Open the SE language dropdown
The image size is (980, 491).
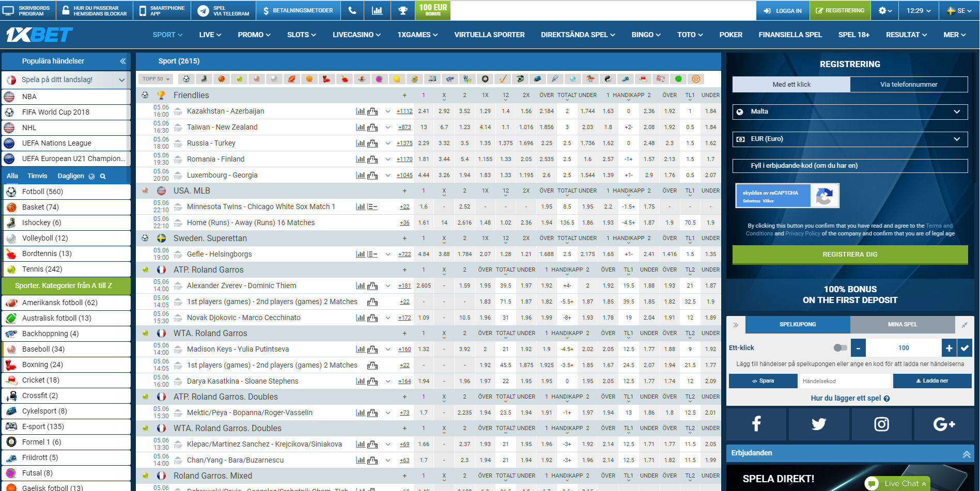coord(960,10)
